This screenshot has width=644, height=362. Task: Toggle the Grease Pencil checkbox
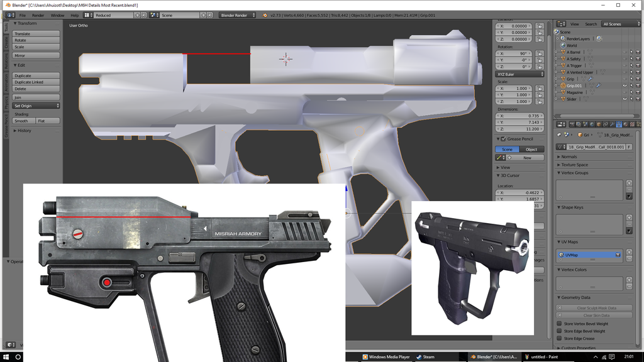coord(504,139)
